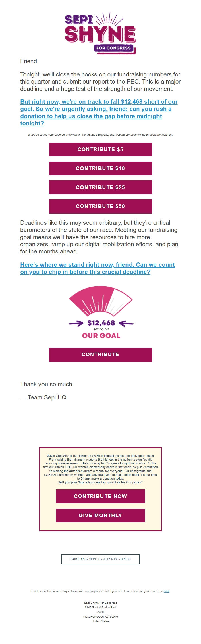This screenshot has width=201, height=644.
Task: Click the Contribute $10 button
Action: coord(100,168)
